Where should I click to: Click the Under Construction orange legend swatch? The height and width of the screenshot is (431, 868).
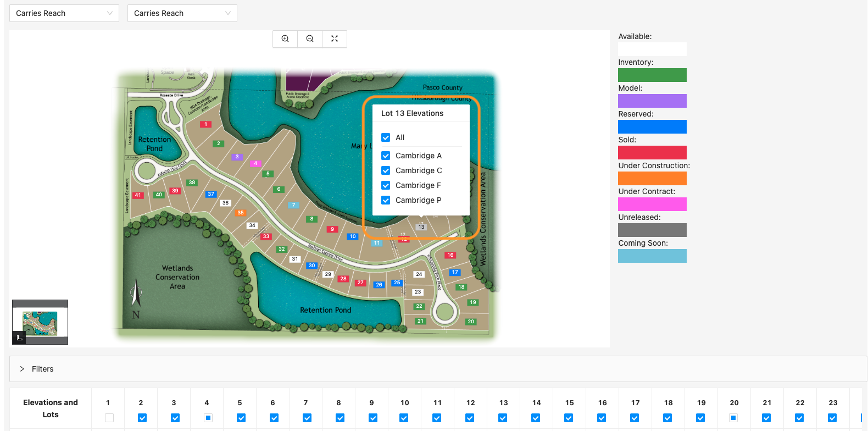pos(652,178)
